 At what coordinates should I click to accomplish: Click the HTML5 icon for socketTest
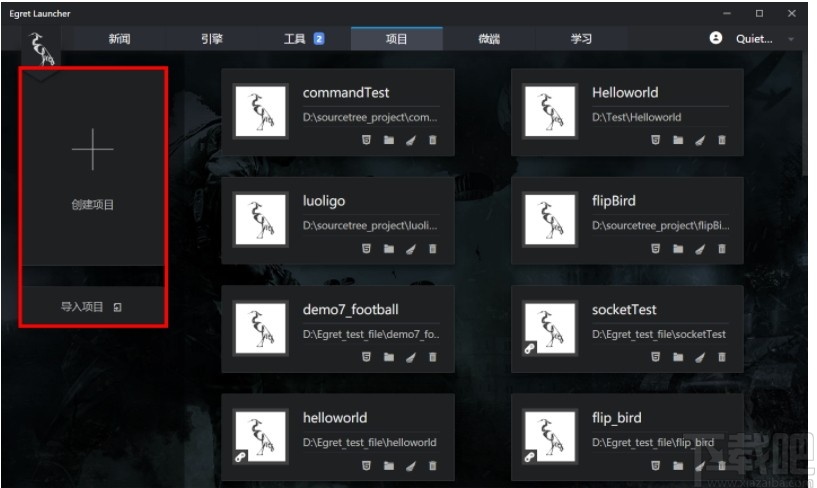coord(655,357)
